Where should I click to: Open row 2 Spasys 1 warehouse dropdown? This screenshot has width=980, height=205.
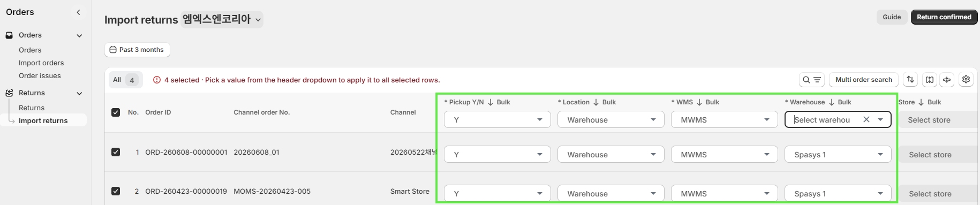coord(838,193)
